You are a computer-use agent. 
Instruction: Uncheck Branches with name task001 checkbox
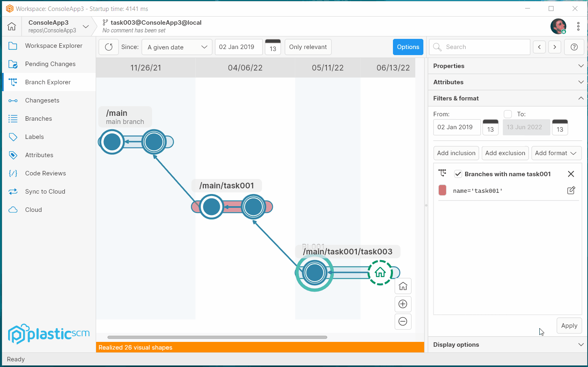coord(458,174)
